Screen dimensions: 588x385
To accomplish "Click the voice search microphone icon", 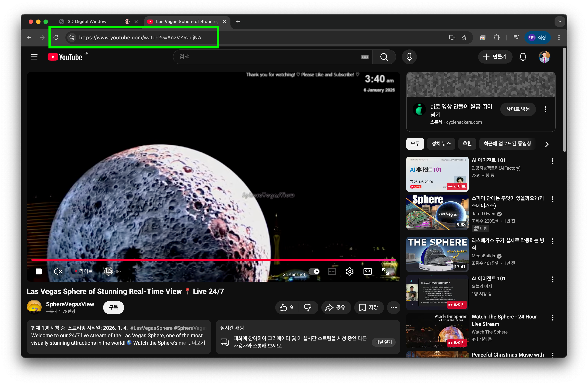I will (x=409, y=57).
